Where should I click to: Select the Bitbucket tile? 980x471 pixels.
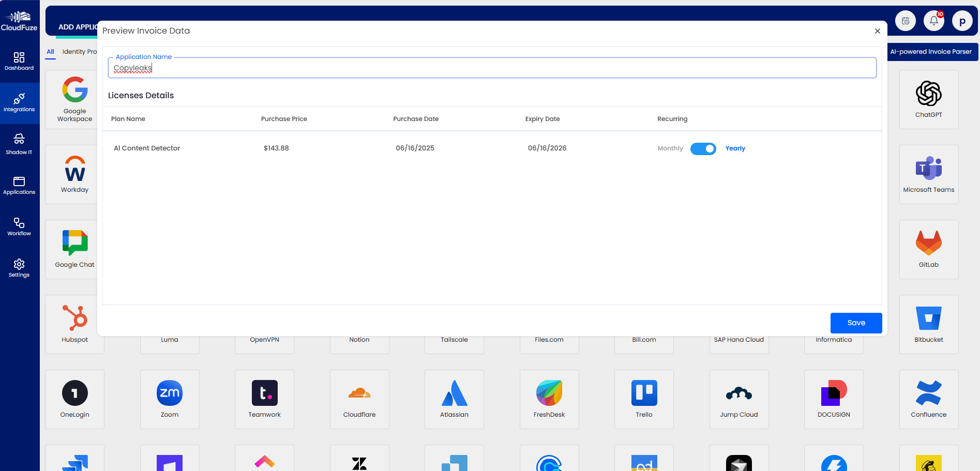[928, 324]
